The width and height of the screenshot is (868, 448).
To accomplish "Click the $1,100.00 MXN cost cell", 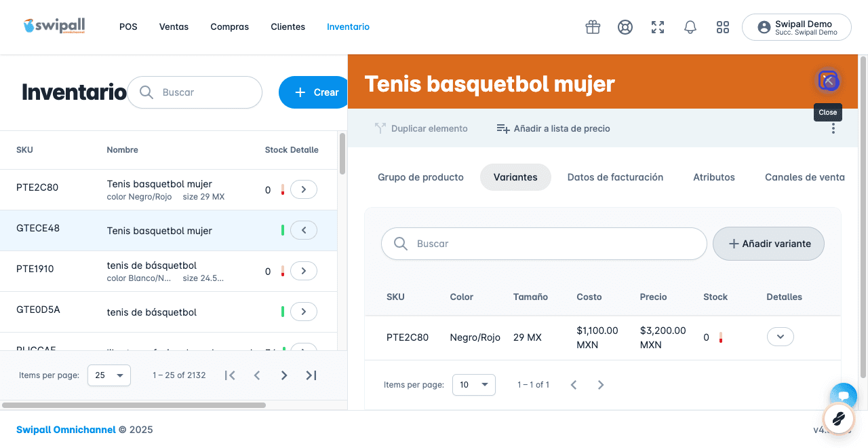I will point(597,337).
